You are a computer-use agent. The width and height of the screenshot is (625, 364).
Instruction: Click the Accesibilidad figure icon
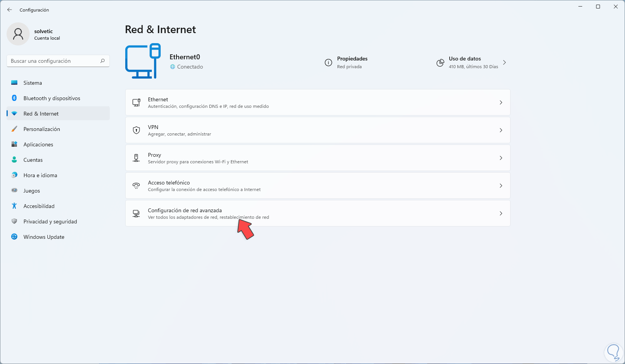point(14,206)
